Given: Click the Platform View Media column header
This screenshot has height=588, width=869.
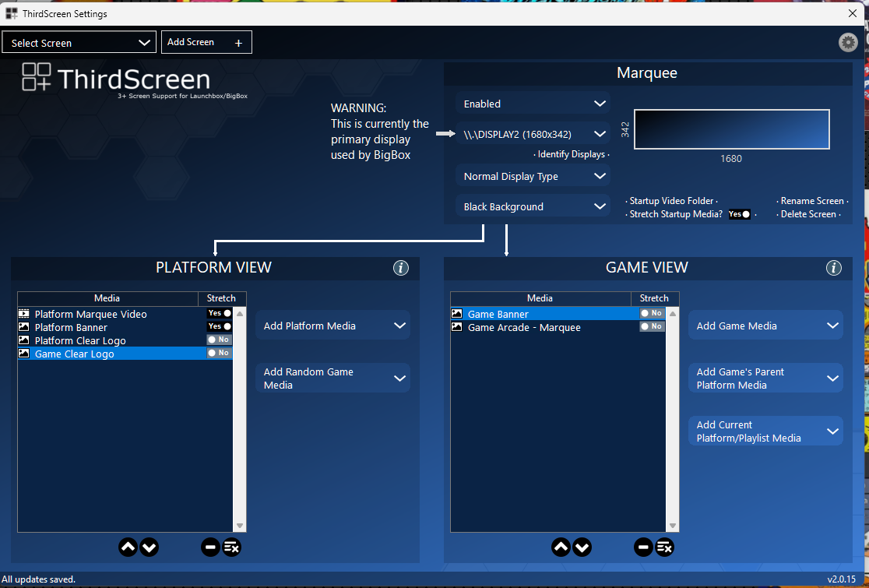Looking at the screenshot, I should coord(107,298).
